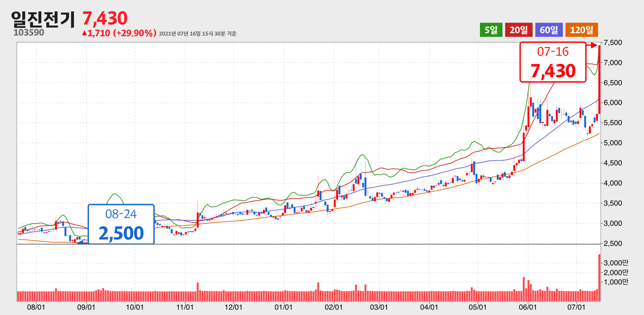Screen dimensions: 644x315
Task: Click the orange 120일 moving average legend
Action: point(582,30)
